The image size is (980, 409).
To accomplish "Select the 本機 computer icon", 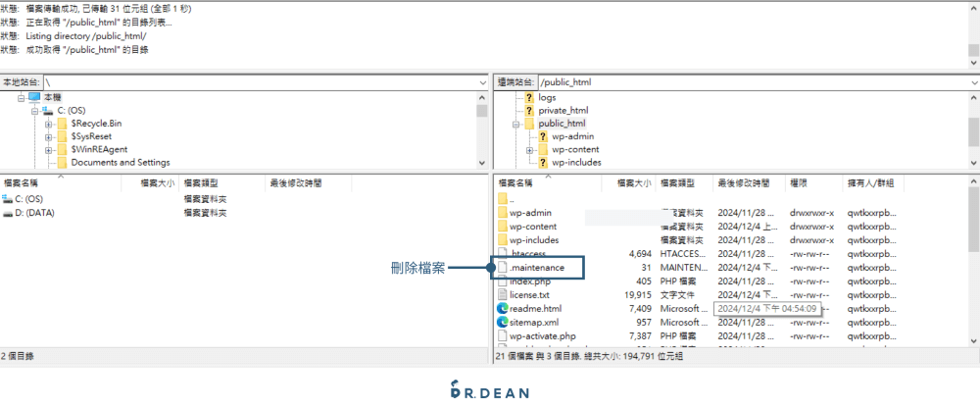I will [33, 97].
